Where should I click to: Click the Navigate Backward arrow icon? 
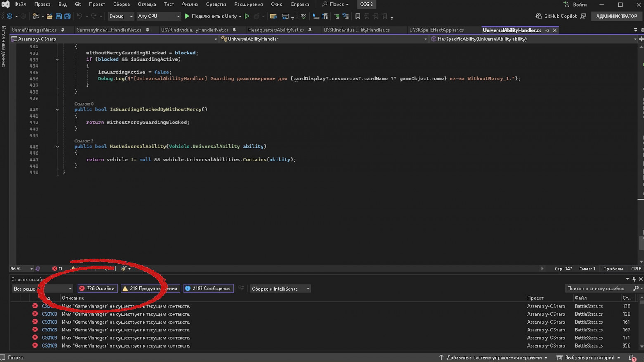[9, 16]
